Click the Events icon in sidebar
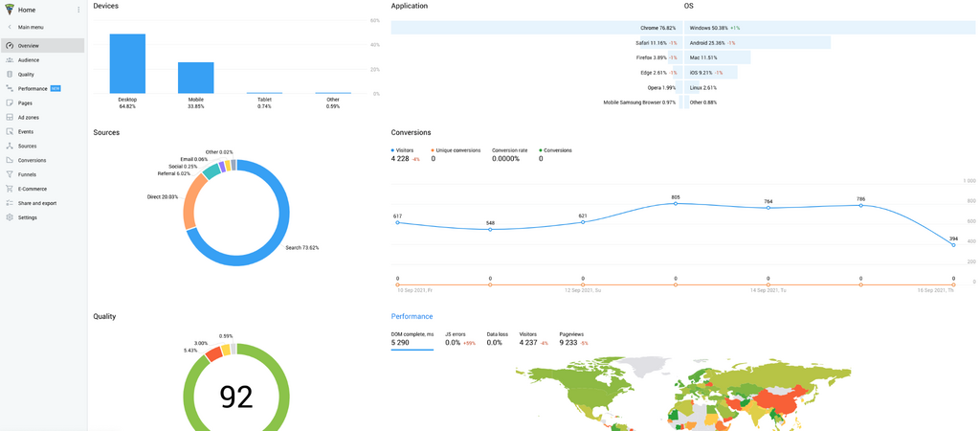 (10, 131)
